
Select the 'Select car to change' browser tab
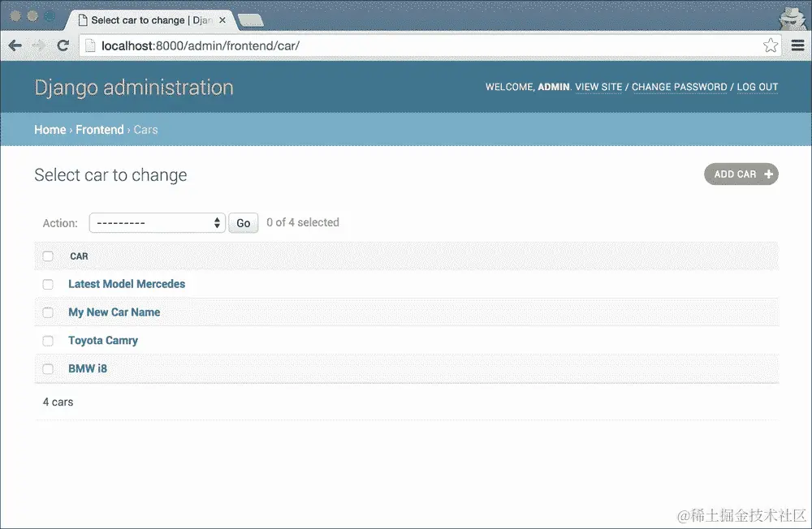click(x=150, y=20)
